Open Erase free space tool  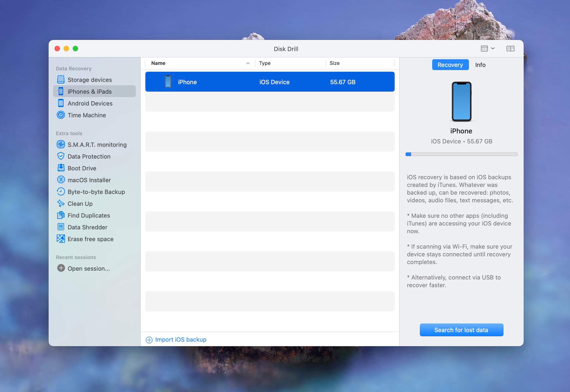(94, 239)
